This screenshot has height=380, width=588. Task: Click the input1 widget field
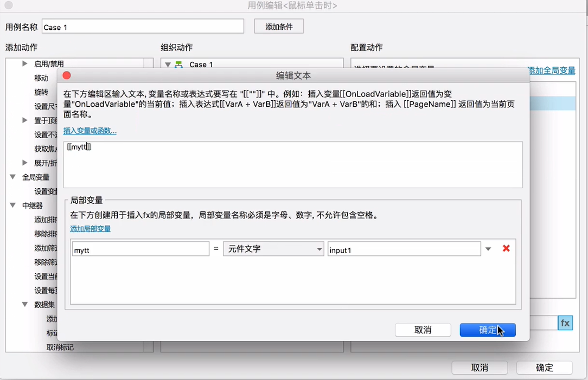point(404,249)
